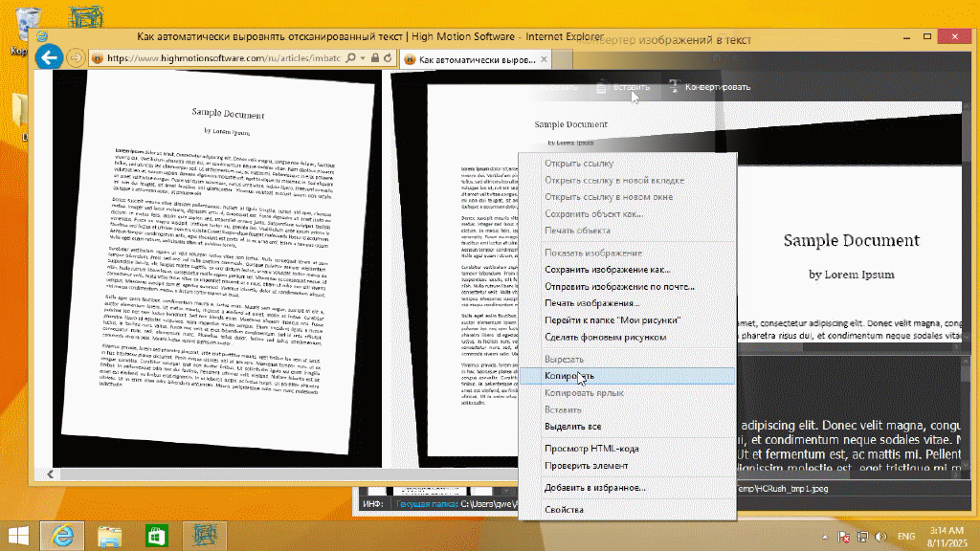Choose "Сохранить изображение как..."
The height and width of the screenshot is (551, 980).
[x=608, y=270]
